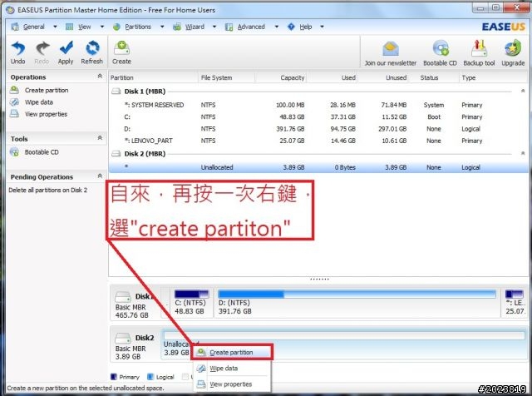Click the Logical legend color swatch
532x396 pixels.
150,377
